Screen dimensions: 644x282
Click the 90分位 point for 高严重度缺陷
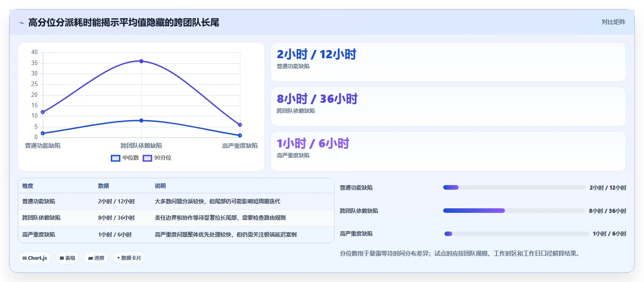(x=240, y=125)
